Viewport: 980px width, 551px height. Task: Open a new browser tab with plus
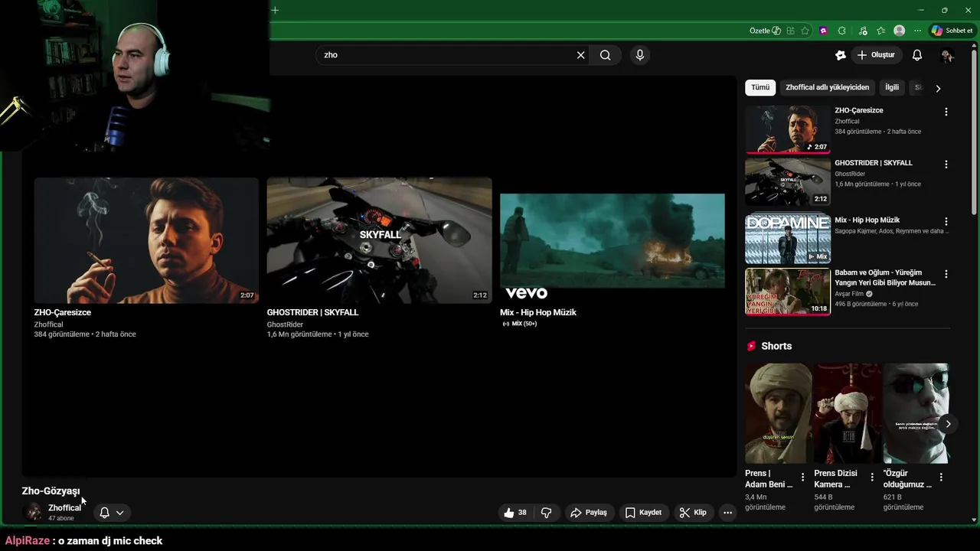pyautogui.click(x=275, y=10)
